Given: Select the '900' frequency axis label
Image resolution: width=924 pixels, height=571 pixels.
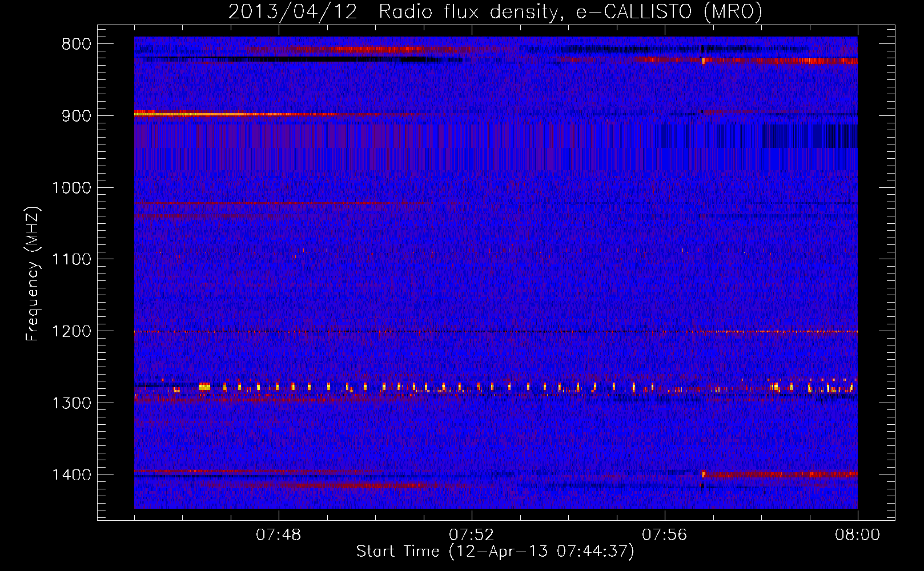Looking at the screenshot, I should (76, 116).
